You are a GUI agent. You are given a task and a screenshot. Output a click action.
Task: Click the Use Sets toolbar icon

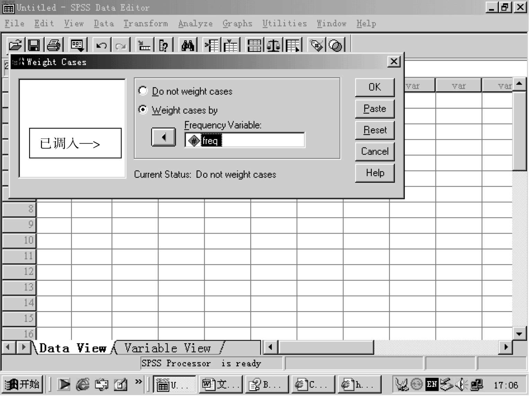(335, 45)
